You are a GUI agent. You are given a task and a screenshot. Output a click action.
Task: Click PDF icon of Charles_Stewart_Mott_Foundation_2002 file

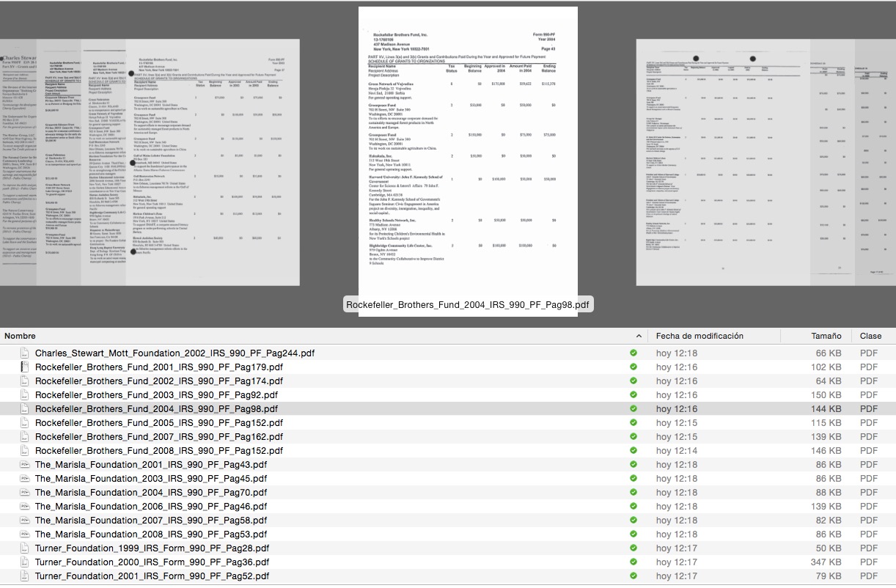point(25,353)
